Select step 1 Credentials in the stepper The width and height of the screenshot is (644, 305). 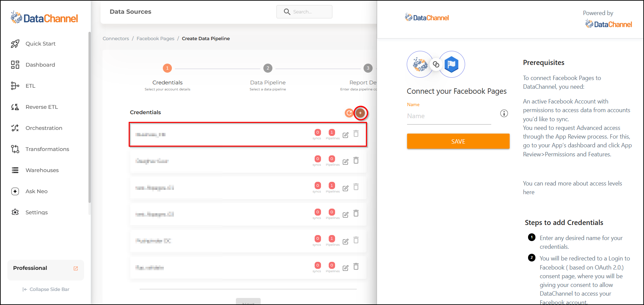click(168, 68)
